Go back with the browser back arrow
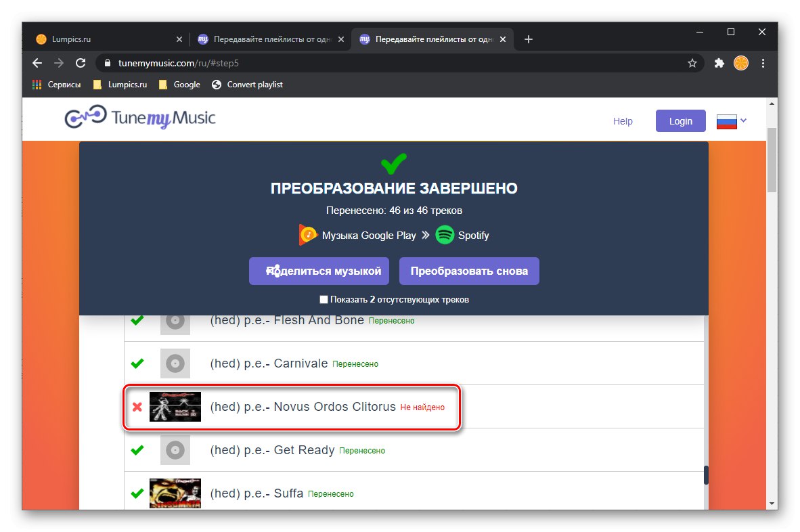The height and width of the screenshot is (532, 800). point(37,63)
